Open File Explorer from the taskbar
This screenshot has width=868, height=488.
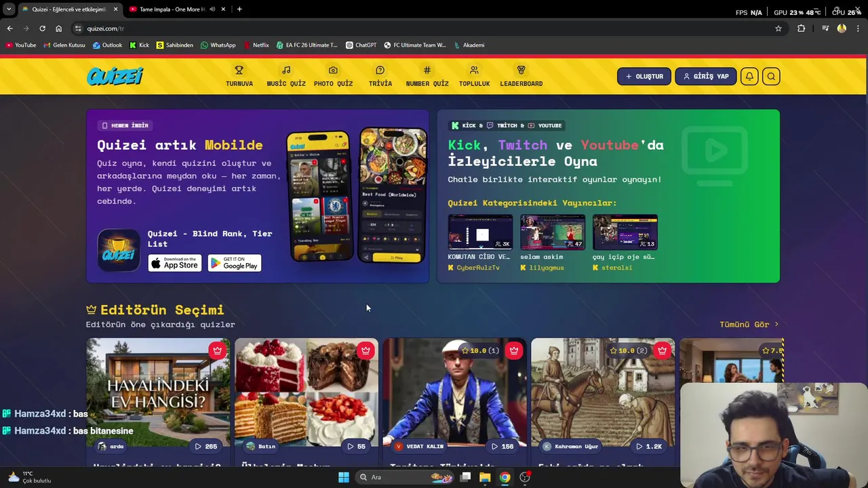coord(485,477)
